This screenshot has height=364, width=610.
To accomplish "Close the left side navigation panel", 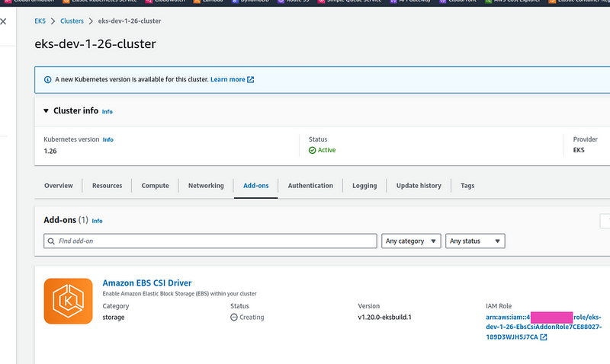I will (x=4, y=21).
